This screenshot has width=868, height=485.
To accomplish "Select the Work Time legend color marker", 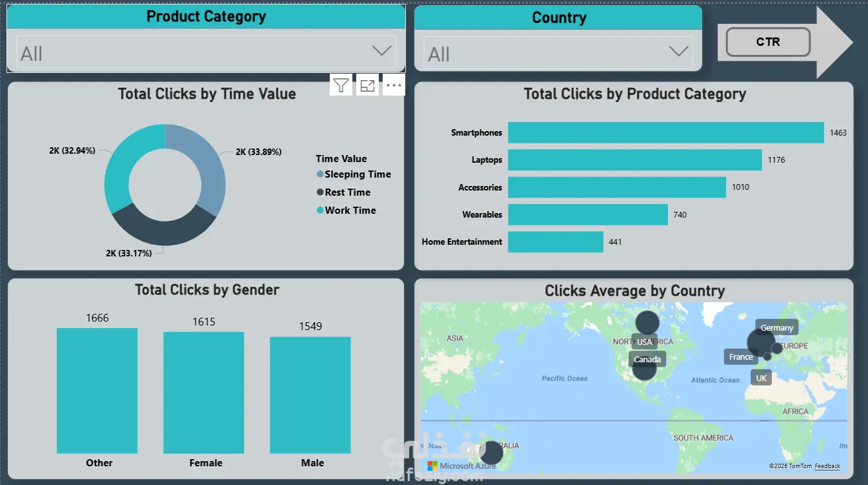I will [x=320, y=211].
